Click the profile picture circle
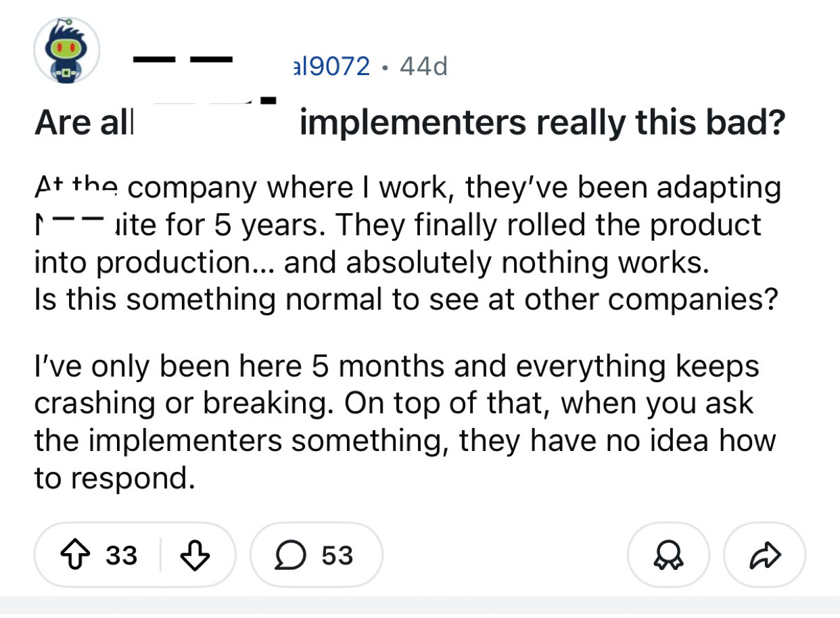Image resolution: width=840 pixels, height=618 pixels. pos(67,50)
